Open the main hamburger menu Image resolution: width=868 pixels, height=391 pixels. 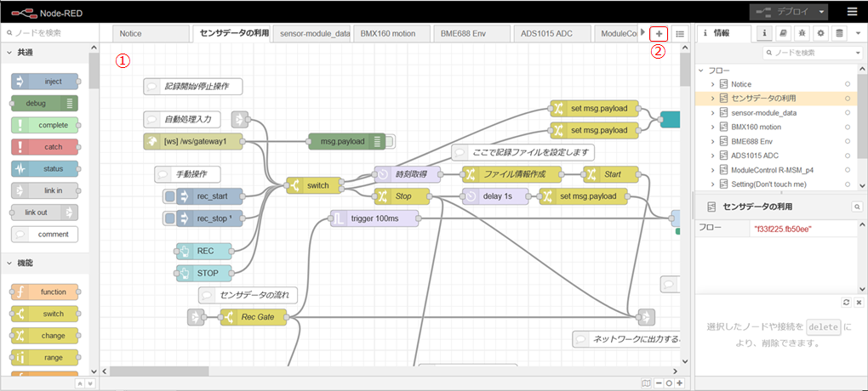pyautogui.click(x=852, y=12)
